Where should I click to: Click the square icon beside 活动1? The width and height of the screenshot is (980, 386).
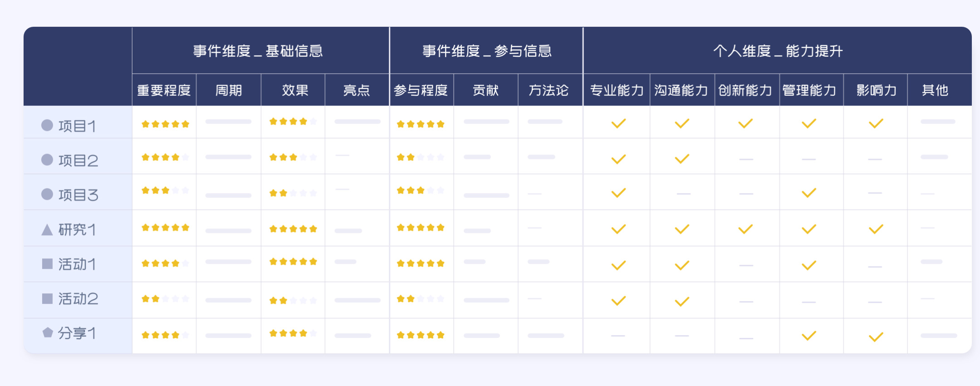47,264
